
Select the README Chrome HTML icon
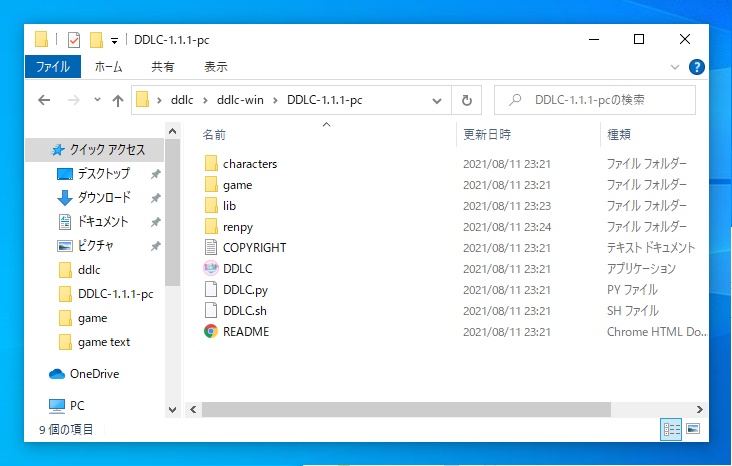click(211, 332)
